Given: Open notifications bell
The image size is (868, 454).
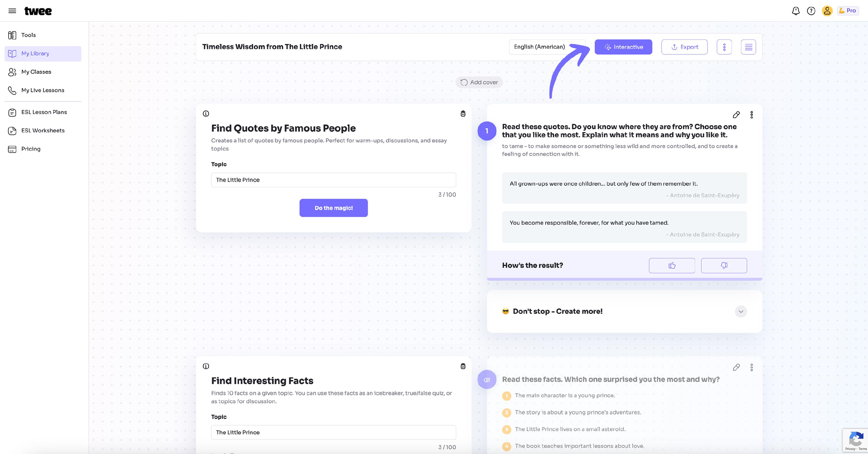Looking at the screenshot, I should 796,11.
